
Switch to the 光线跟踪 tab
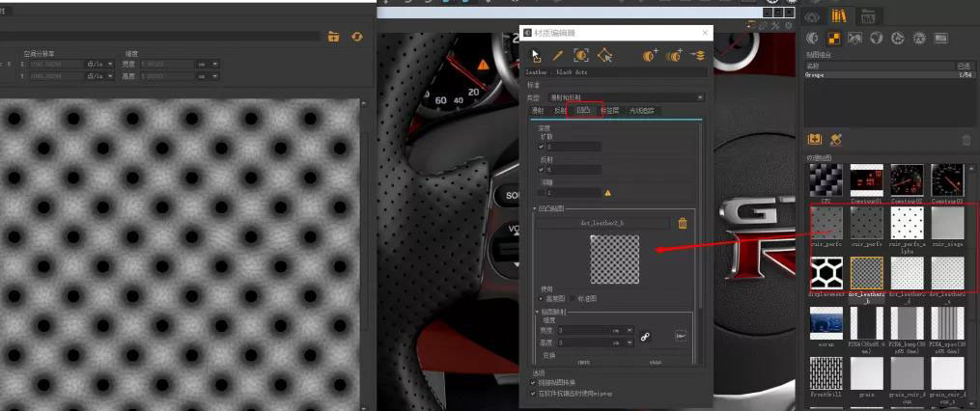[x=641, y=111]
